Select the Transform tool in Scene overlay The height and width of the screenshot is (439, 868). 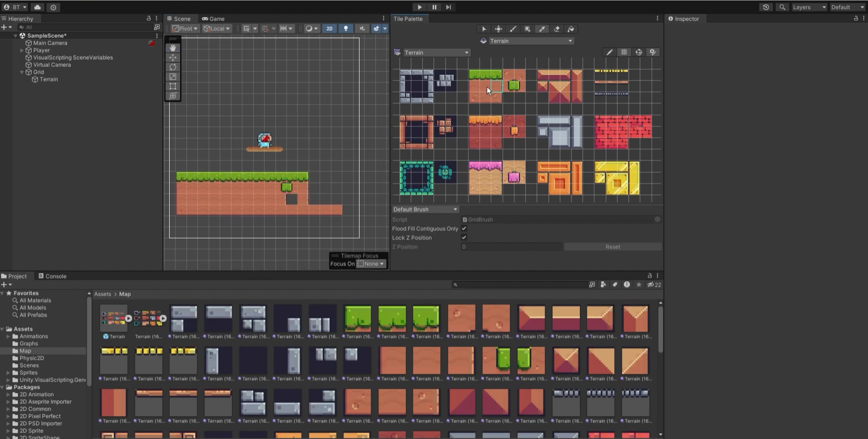[173, 96]
